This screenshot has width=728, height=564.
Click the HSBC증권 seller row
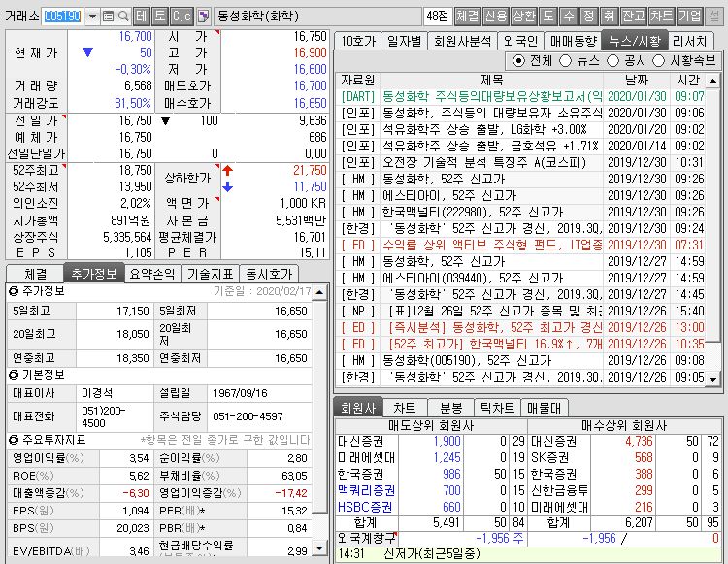pos(430,507)
